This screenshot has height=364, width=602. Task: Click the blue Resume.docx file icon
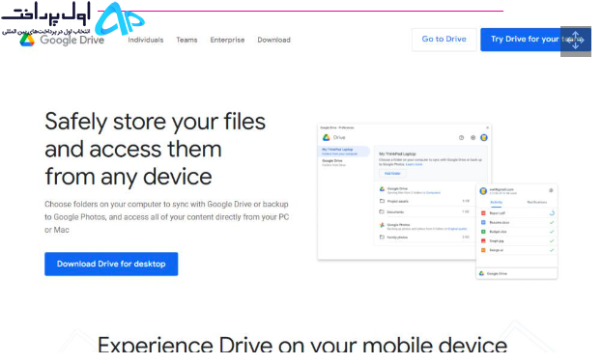(483, 222)
